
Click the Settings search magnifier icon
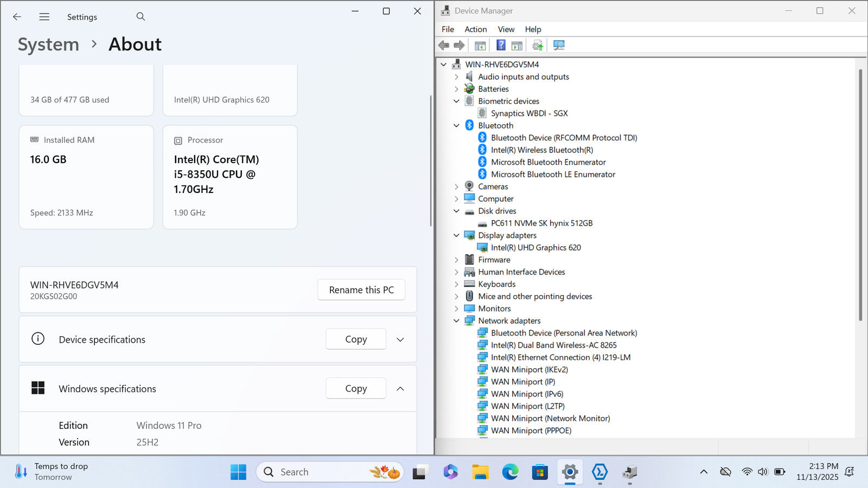coord(141,17)
